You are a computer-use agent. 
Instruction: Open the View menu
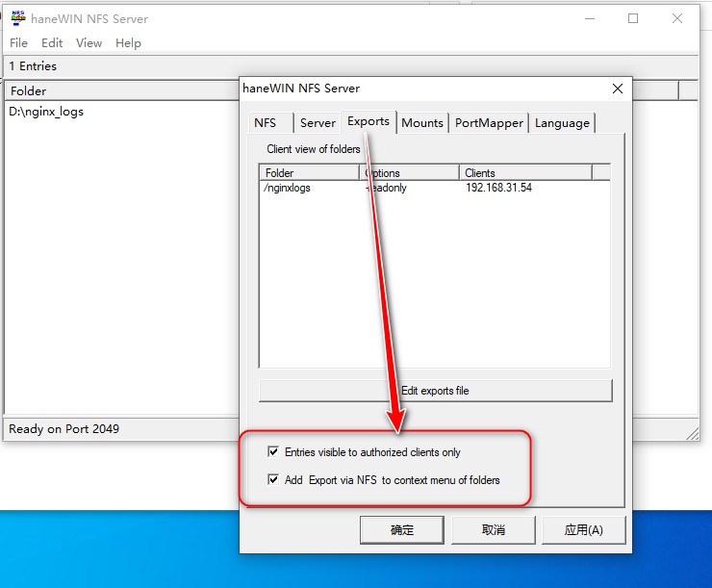coord(89,43)
